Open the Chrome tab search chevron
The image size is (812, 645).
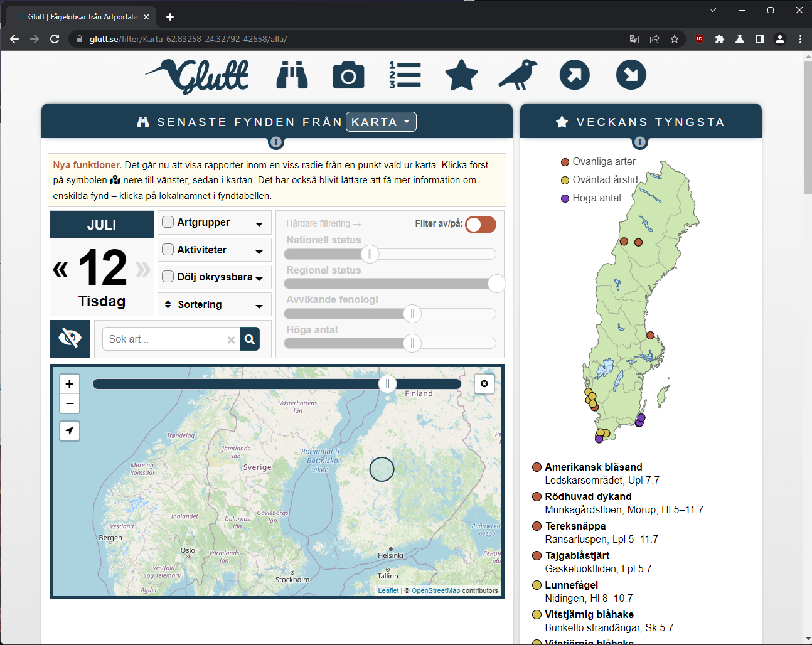point(713,10)
